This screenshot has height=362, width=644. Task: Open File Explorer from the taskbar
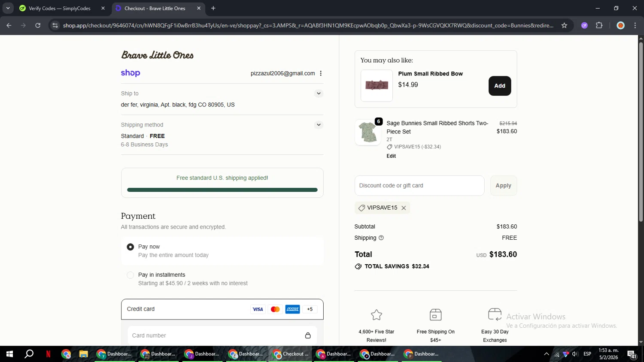click(x=83, y=354)
